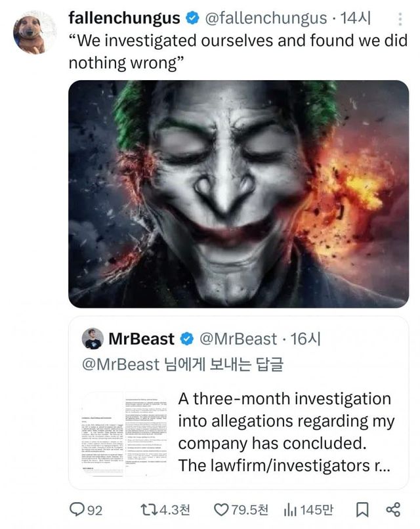Image resolution: width=420 pixels, height=529 pixels.
Task: Click the share icon
Action: click(x=392, y=510)
